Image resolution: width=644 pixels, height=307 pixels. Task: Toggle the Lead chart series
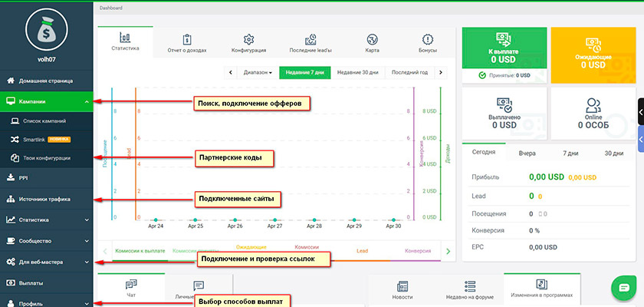(x=362, y=251)
